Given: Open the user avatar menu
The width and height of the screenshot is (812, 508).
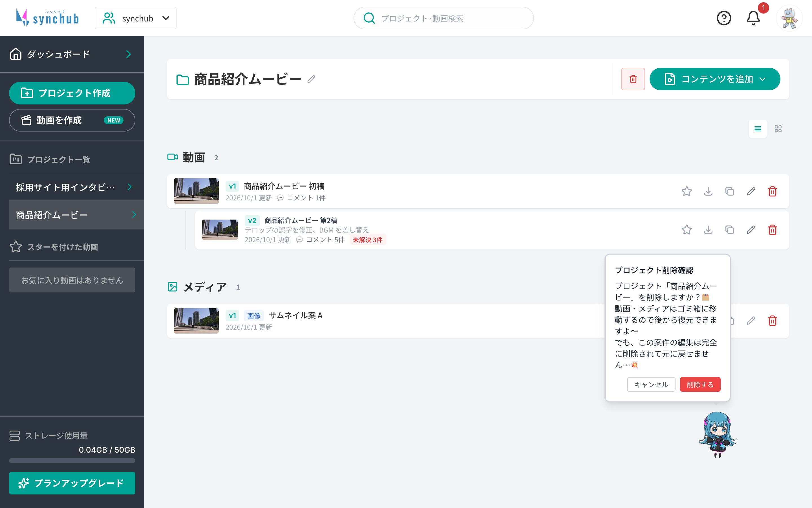Looking at the screenshot, I should click(789, 18).
